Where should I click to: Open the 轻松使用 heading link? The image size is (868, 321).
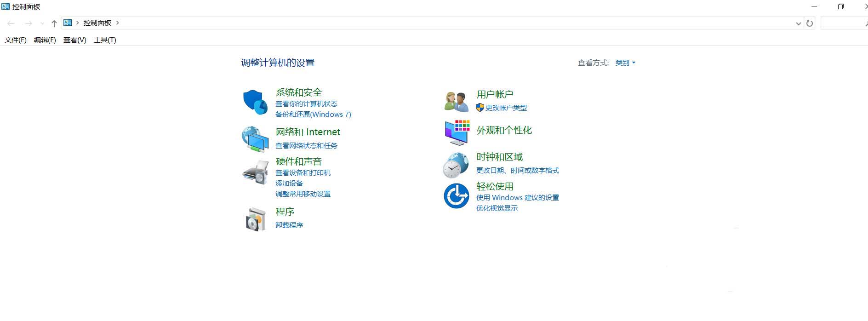pyautogui.click(x=495, y=186)
